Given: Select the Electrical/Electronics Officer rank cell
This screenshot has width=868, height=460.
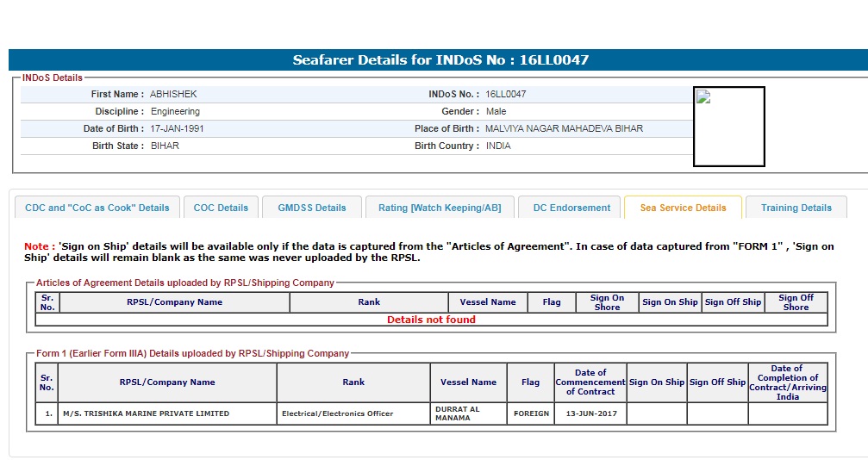Looking at the screenshot, I should [x=353, y=413].
